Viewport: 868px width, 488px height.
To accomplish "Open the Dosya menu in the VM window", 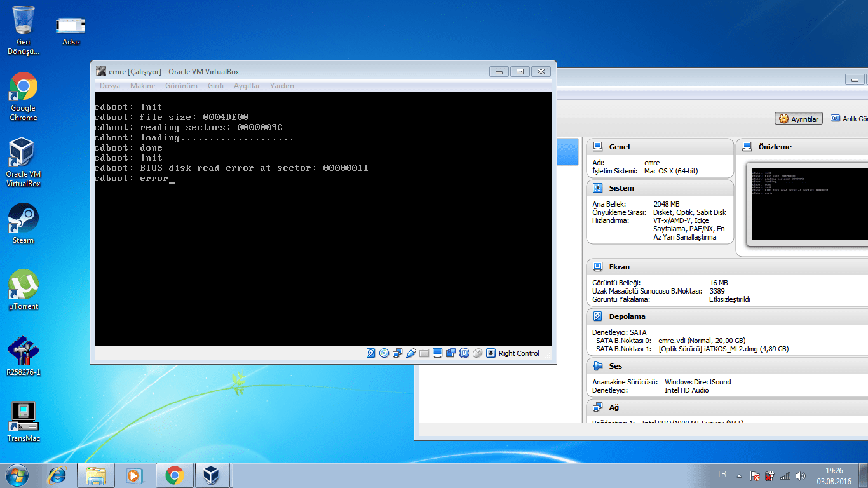I will (110, 86).
